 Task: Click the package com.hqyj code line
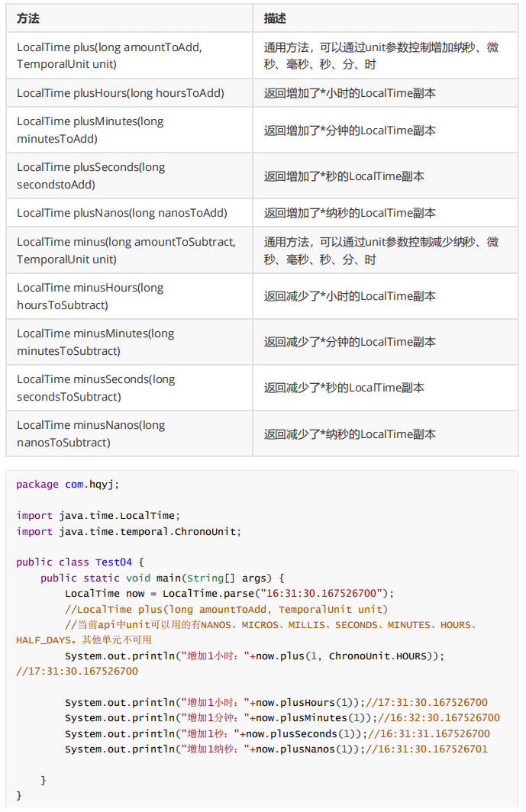[x=68, y=484]
